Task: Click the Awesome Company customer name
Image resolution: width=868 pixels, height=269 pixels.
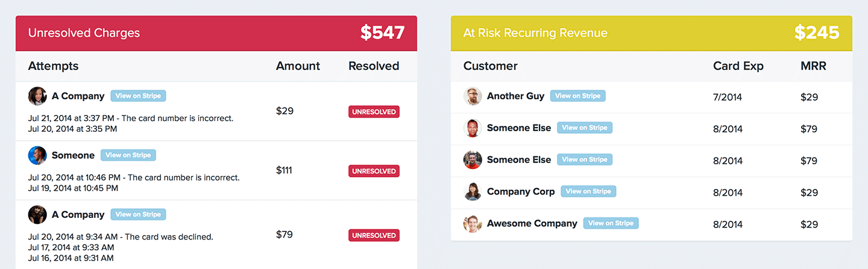Action: coord(532,223)
